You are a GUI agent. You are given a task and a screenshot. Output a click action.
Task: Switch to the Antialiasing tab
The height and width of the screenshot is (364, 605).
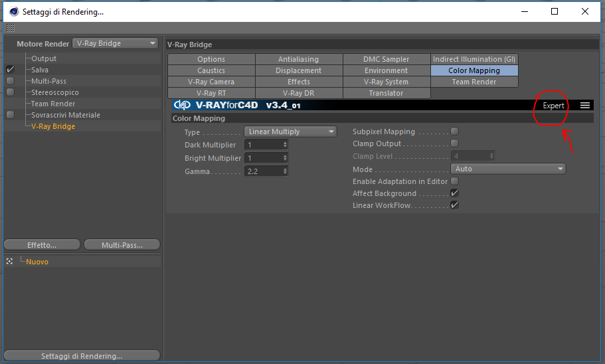point(299,59)
